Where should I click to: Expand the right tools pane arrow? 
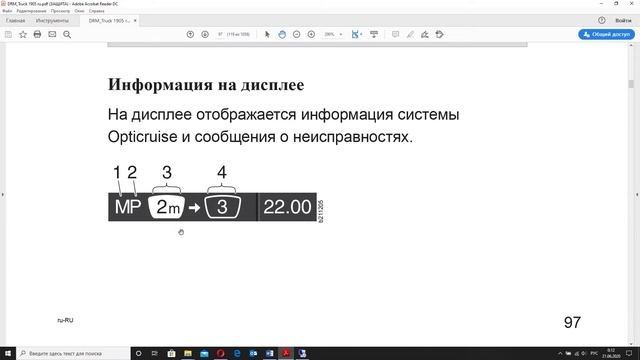pyautogui.click(x=637, y=195)
